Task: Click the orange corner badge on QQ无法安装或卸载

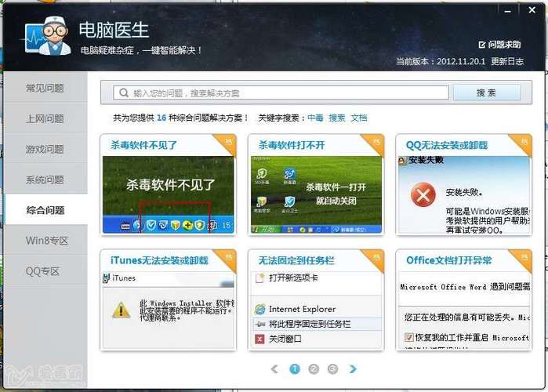Action: 523,143
